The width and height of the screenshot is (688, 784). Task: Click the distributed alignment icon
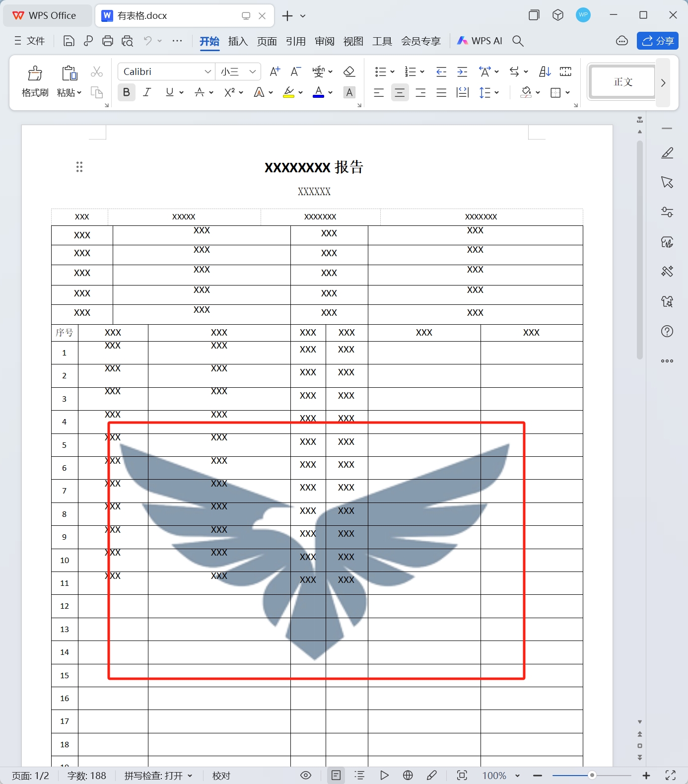click(463, 93)
